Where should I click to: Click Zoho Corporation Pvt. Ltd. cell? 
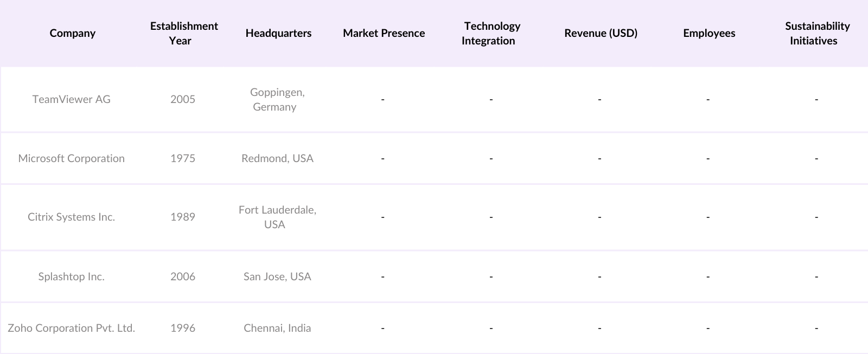click(x=71, y=328)
